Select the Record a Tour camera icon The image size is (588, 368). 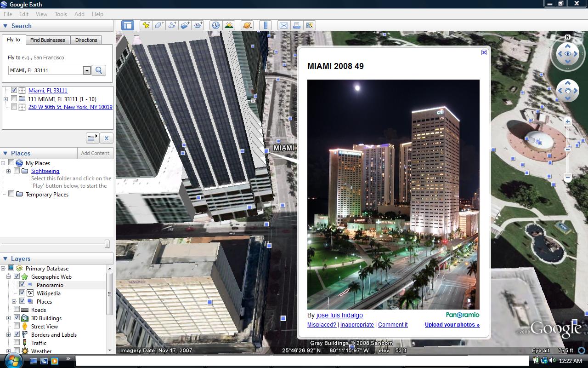click(198, 25)
